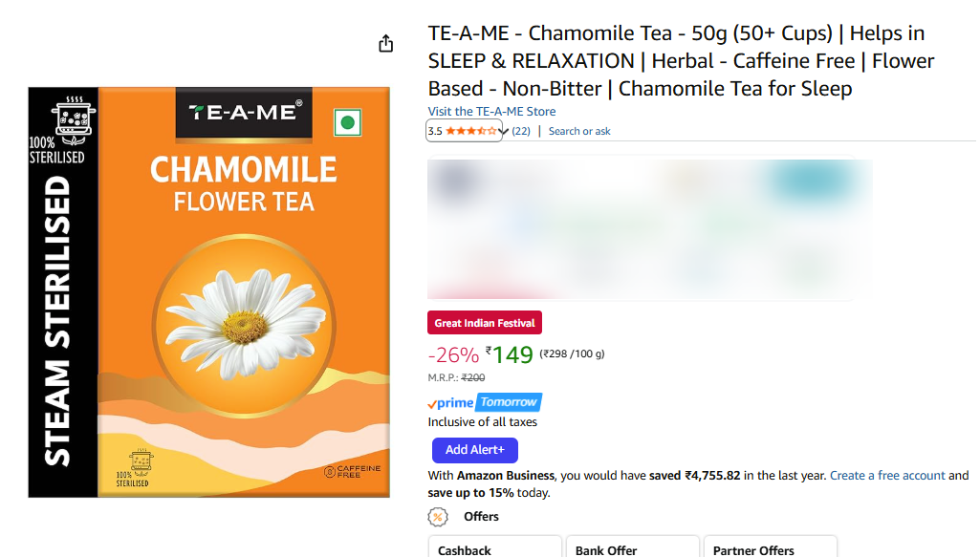Click the green vegetarian mark on the package
This screenshot has width=980, height=557.
(347, 122)
